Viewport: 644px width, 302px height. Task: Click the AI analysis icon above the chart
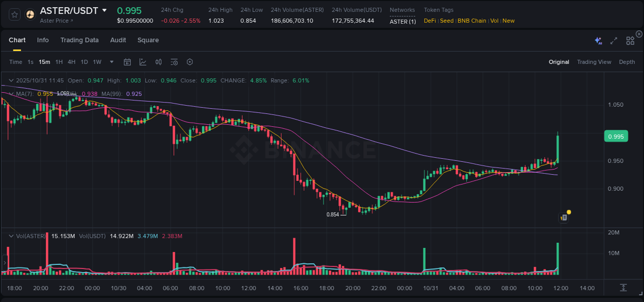click(x=598, y=40)
